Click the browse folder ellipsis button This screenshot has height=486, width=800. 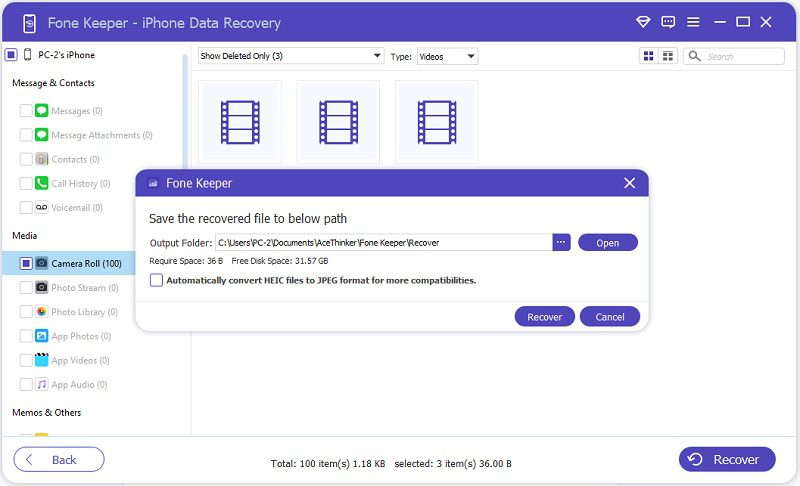561,242
